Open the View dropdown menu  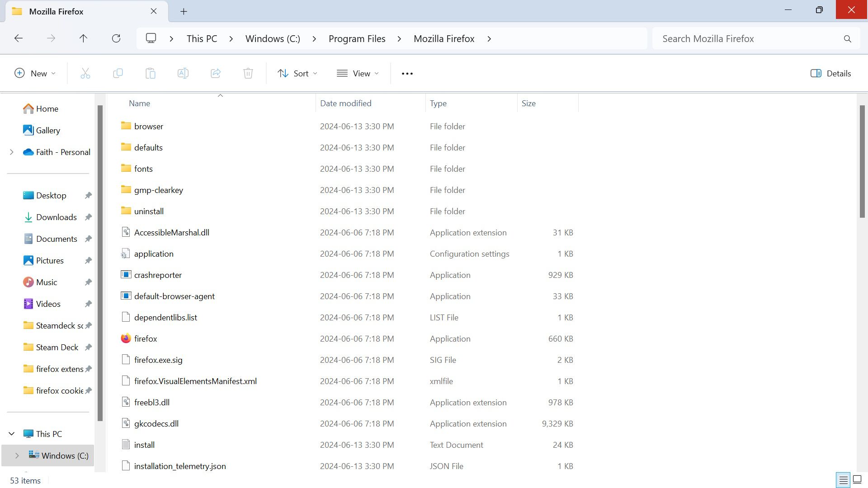click(359, 73)
